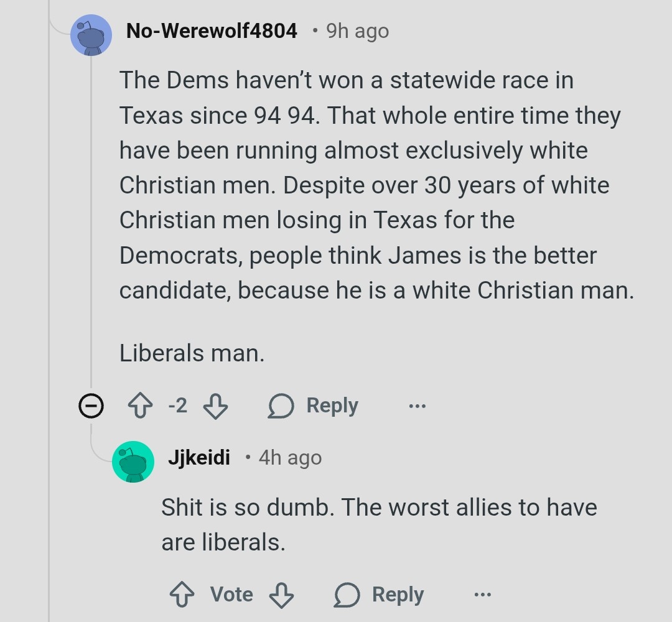Reply to the No-Werewolf4804 comment
This screenshot has height=622, width=672.
coord(314,406)
